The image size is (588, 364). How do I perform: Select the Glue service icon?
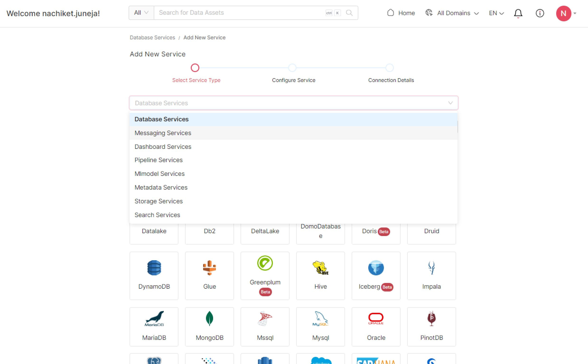pyautogui.click(x=210, y=268)
